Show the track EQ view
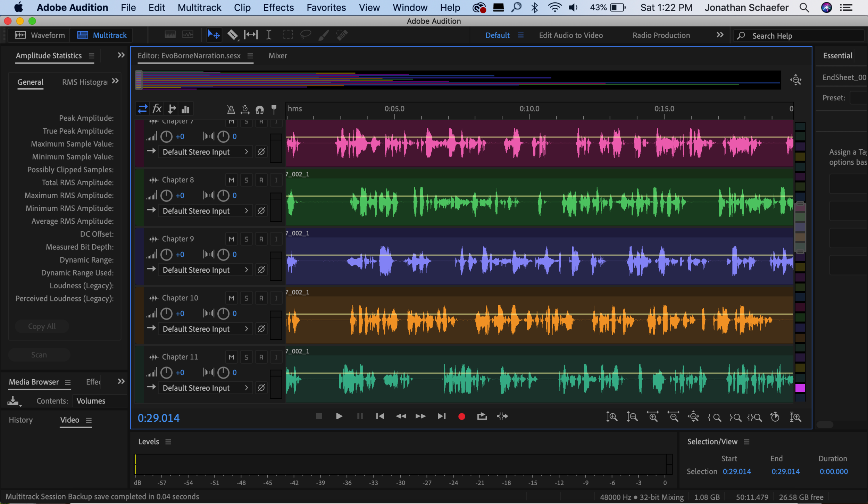 186,109
